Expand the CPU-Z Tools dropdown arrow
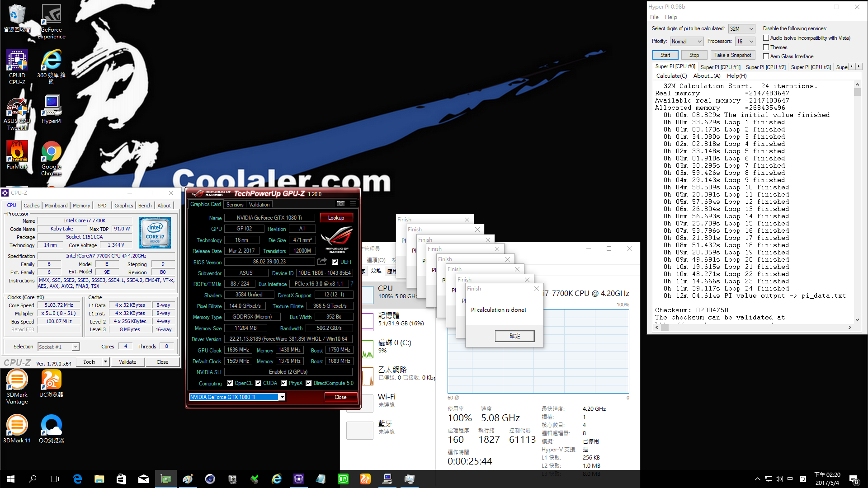This screenshot has width=868, height=488. [105, 361]
